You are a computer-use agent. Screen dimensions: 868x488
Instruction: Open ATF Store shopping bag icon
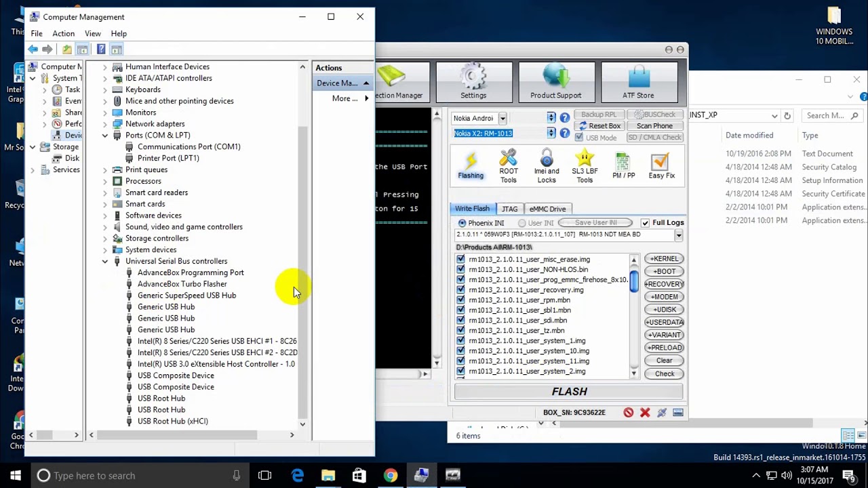(x=638, y=81)
